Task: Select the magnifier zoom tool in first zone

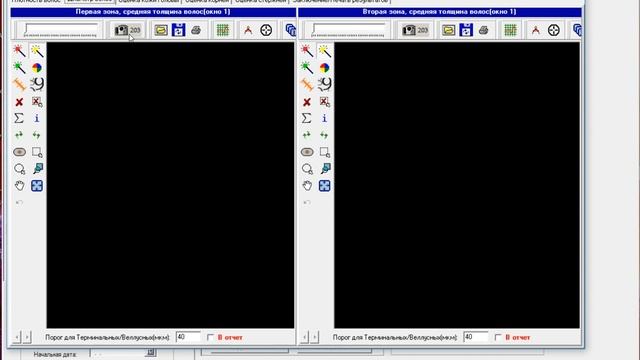Action: (20, 169)
